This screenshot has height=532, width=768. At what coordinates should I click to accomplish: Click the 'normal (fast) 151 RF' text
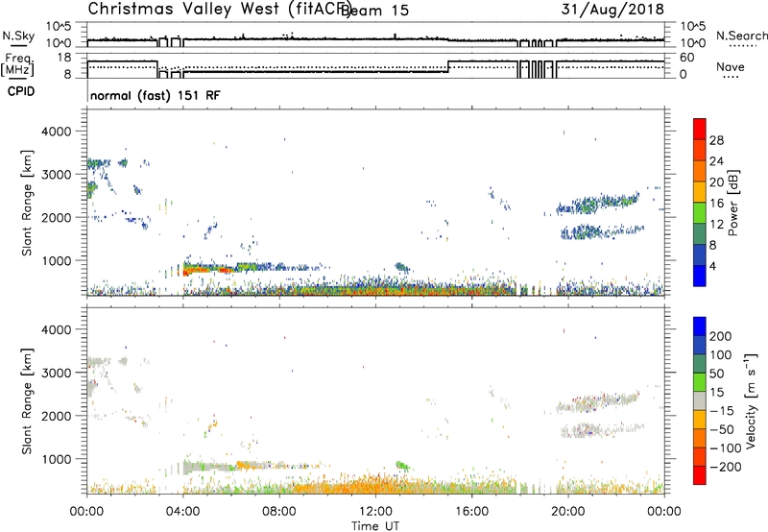point(156,95)
